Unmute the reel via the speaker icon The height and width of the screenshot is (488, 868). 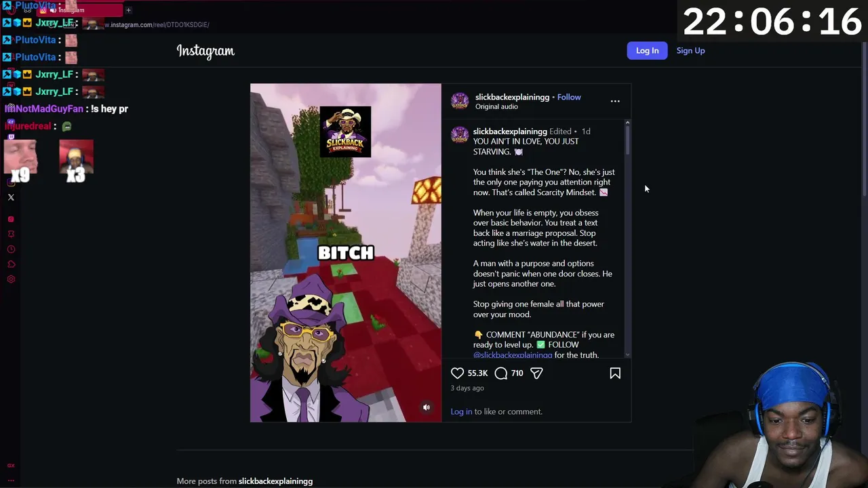point(427,407)
